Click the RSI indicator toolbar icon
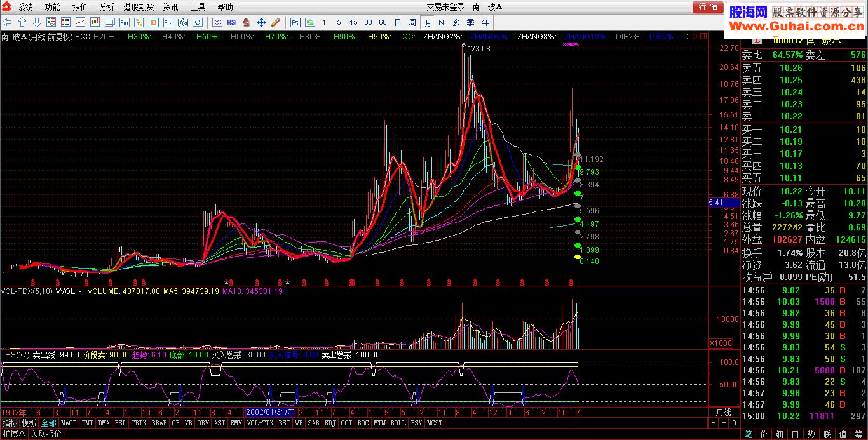This screenshot has height=440, width=868. point(232,22)
